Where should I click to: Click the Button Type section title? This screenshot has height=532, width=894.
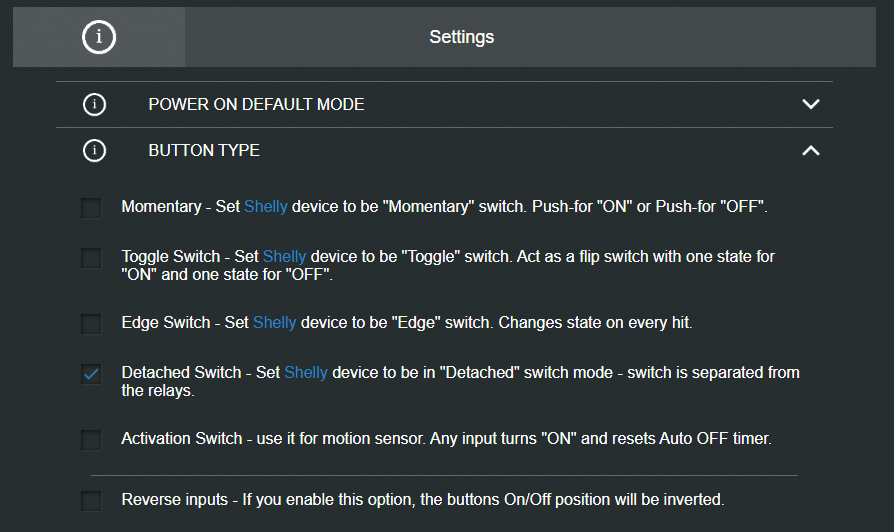pyautogui.click(x=204, y=151)
